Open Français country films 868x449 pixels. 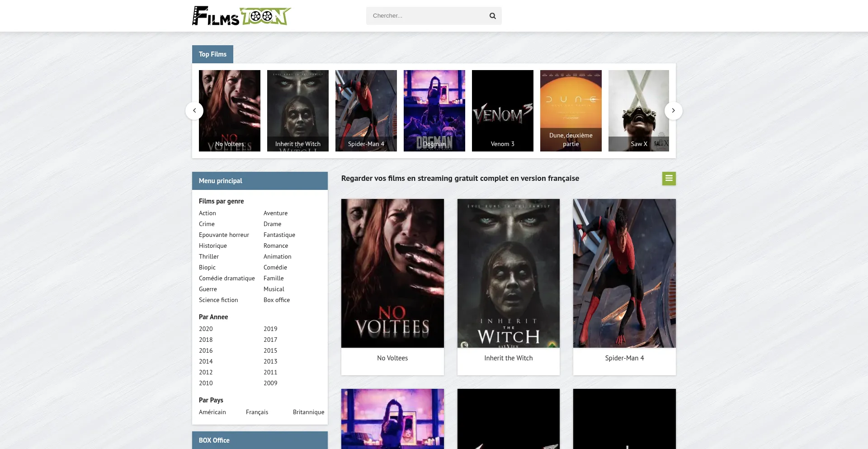[x=257, y=412]
